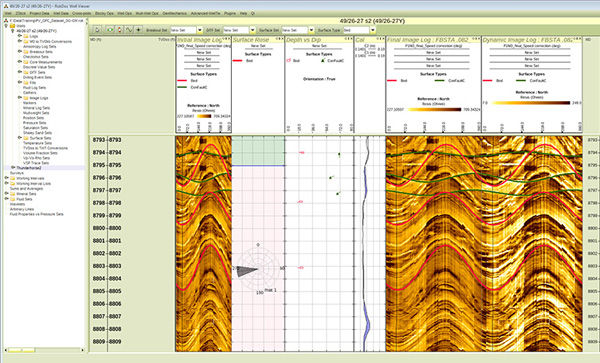This screenshot has height=363, width=600.
Task: Open the GeoMechanics menu
Action: tap(174, 13)
